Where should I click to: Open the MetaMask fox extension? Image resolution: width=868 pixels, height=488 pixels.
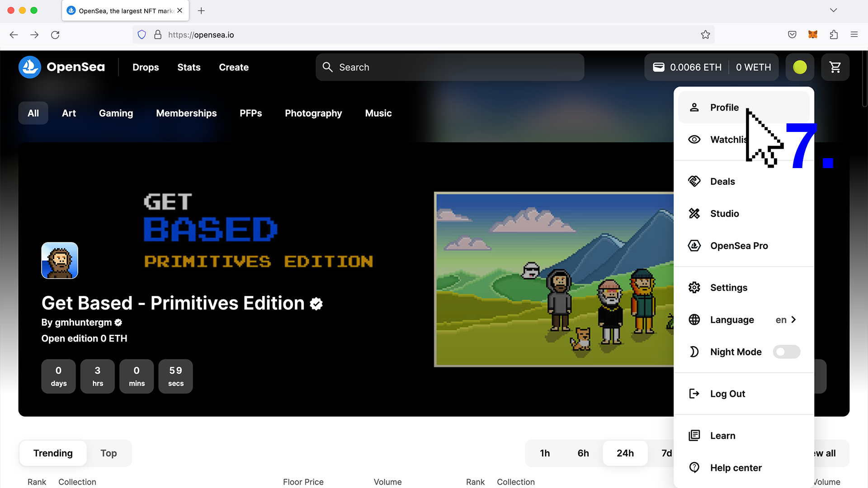pos(813,34)
